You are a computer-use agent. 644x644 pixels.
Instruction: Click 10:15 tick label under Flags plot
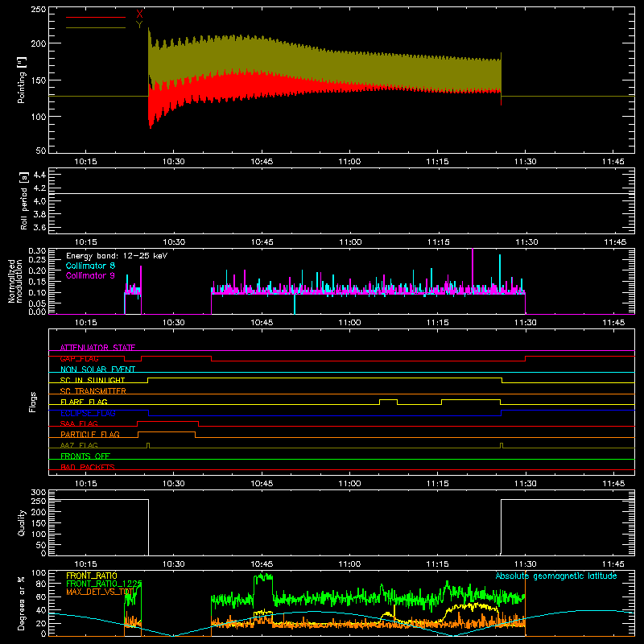pos(85,484)
